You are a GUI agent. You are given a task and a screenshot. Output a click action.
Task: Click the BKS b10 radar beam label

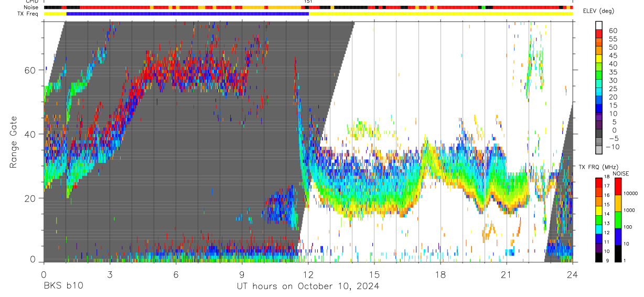click(63, 286)
